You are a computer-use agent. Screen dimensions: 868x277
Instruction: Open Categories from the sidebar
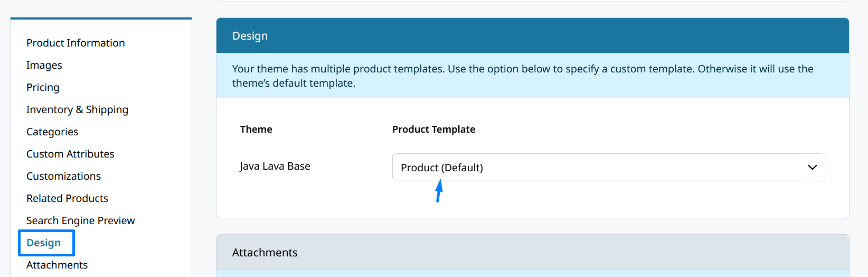tap(52, 132)
